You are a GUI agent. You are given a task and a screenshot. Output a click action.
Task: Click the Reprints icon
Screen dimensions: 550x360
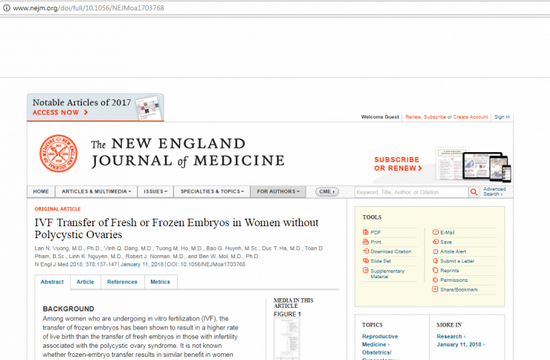435,270
